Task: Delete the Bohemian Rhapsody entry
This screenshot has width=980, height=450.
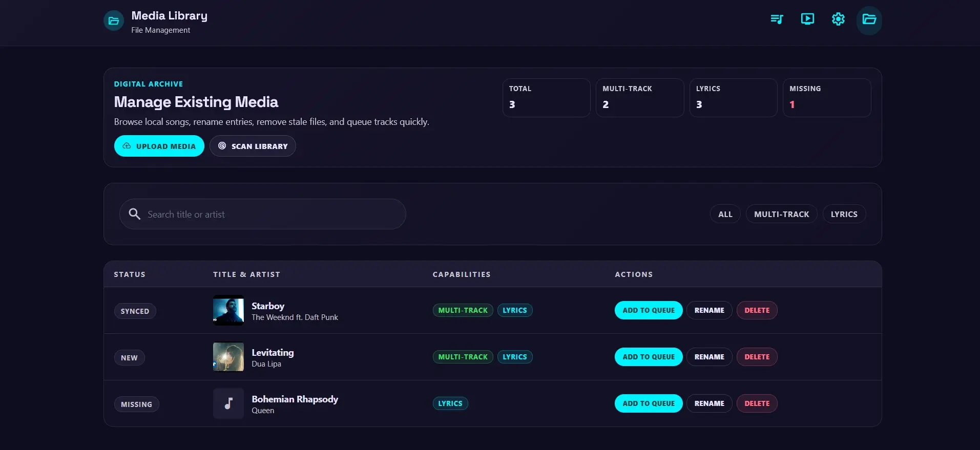Action: [x=757, y=403]
